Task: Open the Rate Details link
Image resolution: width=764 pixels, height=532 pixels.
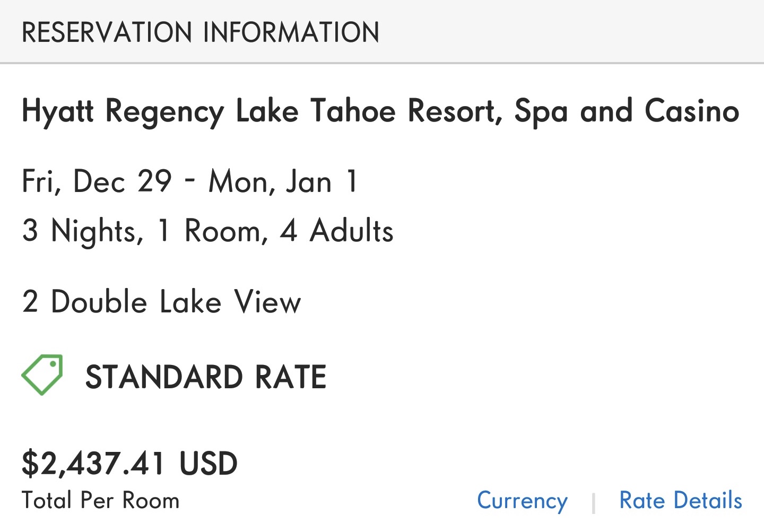Action: point(681,501)
